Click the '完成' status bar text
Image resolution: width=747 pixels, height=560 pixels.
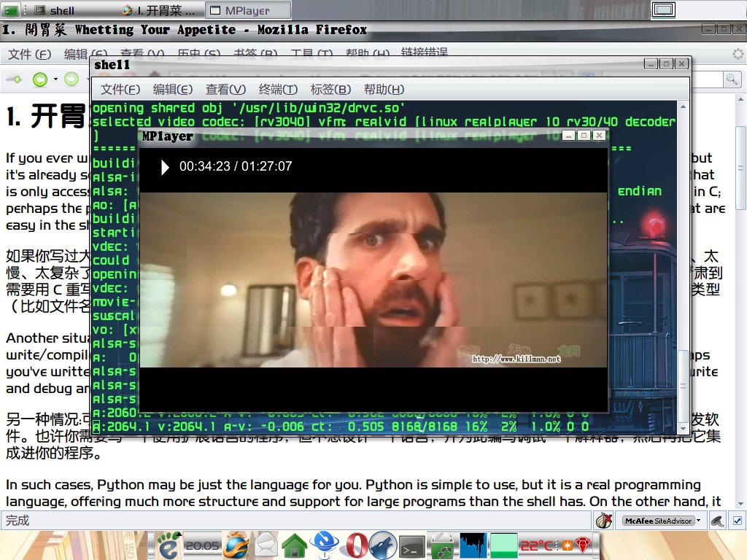coord(18,521)
